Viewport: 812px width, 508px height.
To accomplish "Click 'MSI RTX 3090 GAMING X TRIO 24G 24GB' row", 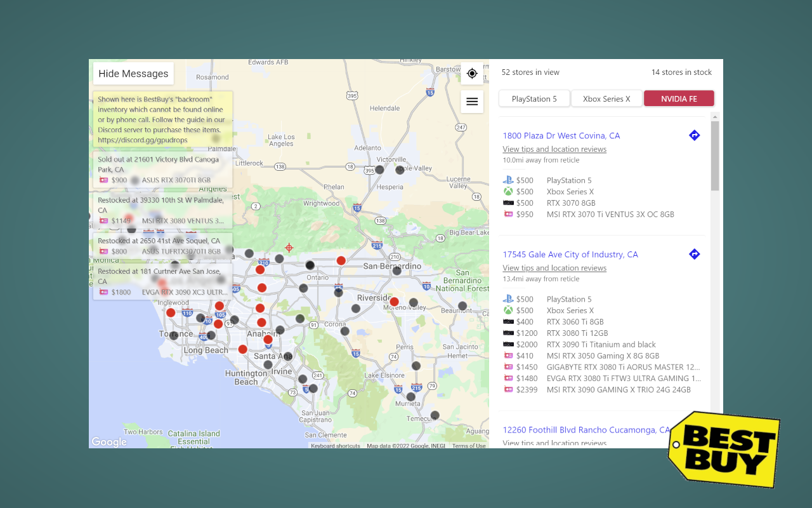I will point(597,390).
